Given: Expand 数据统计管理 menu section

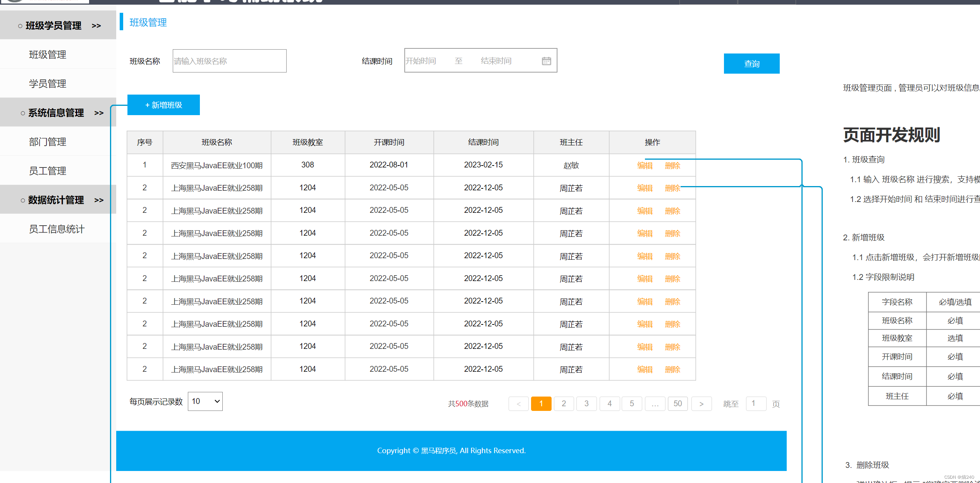Looking at the screenshot, I should 58,200.
